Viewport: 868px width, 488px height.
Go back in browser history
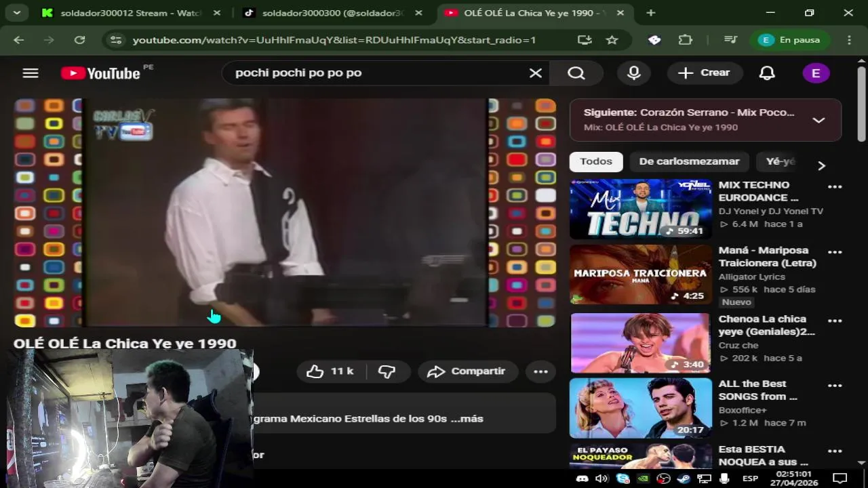click(19, 40)
